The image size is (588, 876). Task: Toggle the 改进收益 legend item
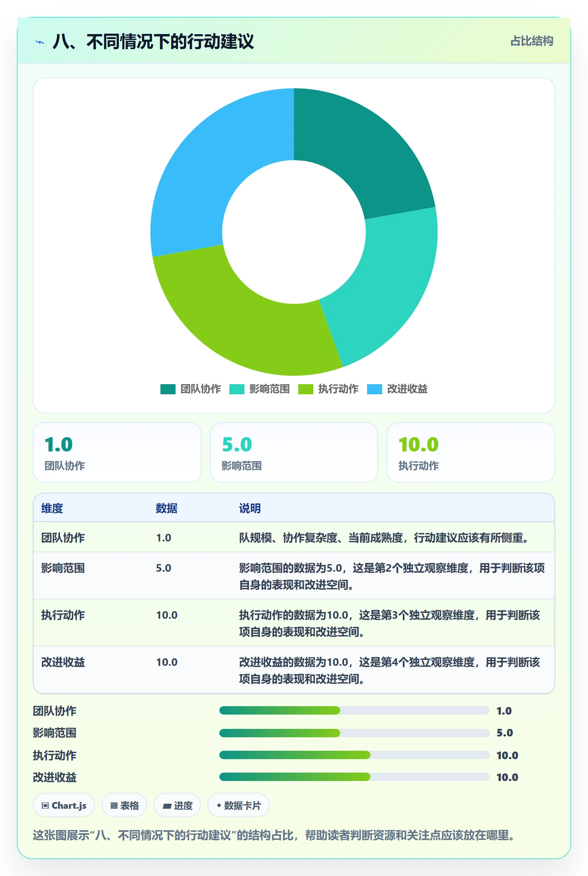(x=397, y=389)
